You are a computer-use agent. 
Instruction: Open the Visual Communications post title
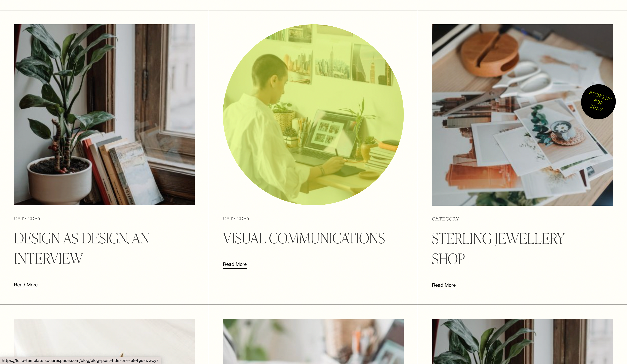tap(304, 238)
